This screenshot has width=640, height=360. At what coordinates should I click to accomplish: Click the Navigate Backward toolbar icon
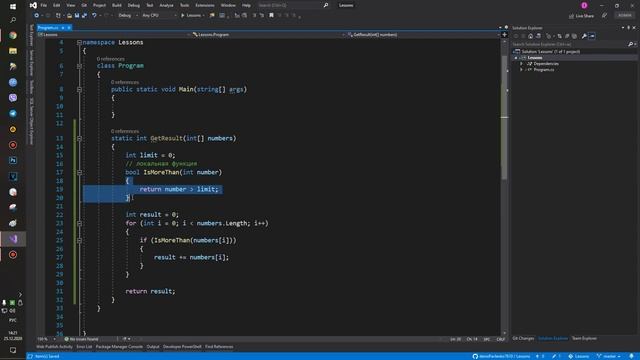click(x=37, y=16)
